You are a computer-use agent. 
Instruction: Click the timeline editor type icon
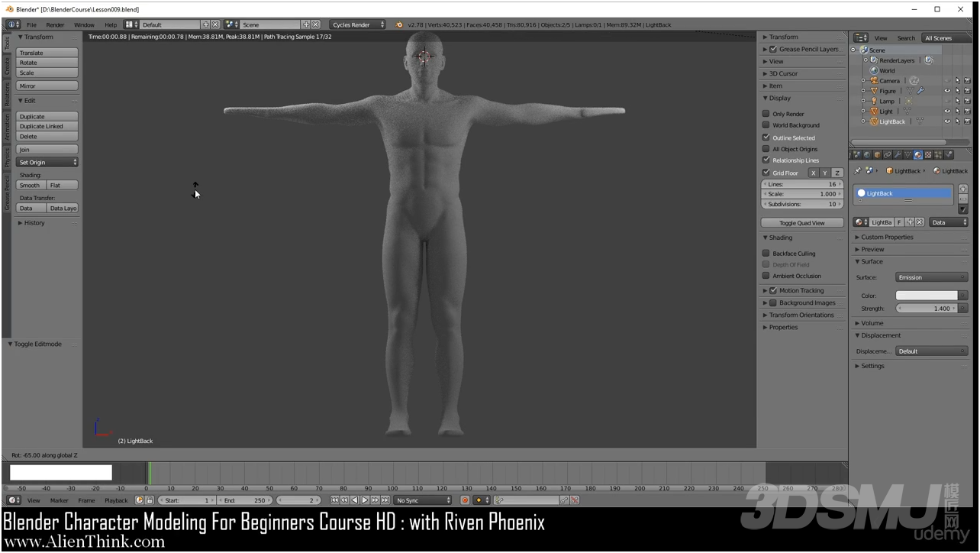click(x=13, y=500)
